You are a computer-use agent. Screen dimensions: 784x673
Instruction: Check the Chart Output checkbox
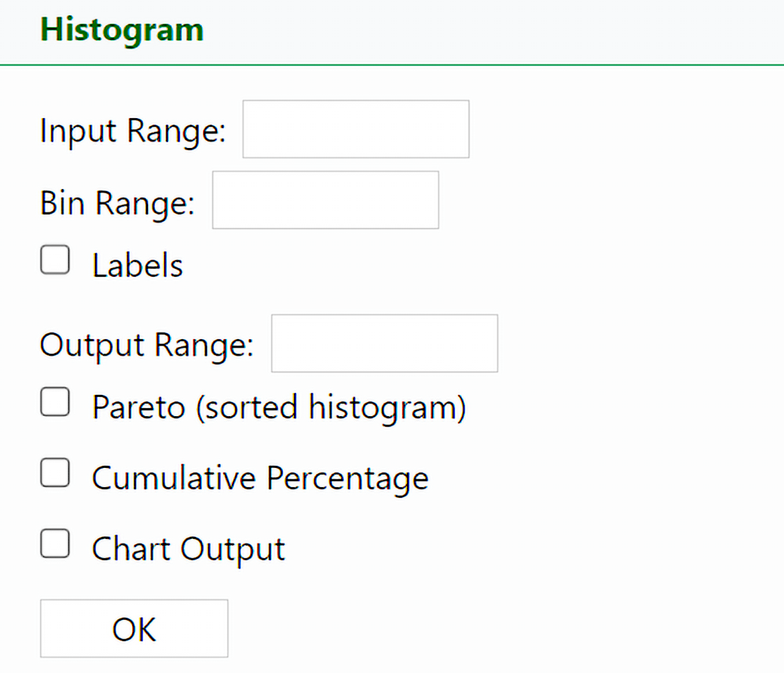pyautogui.click(x=55, y=544)
